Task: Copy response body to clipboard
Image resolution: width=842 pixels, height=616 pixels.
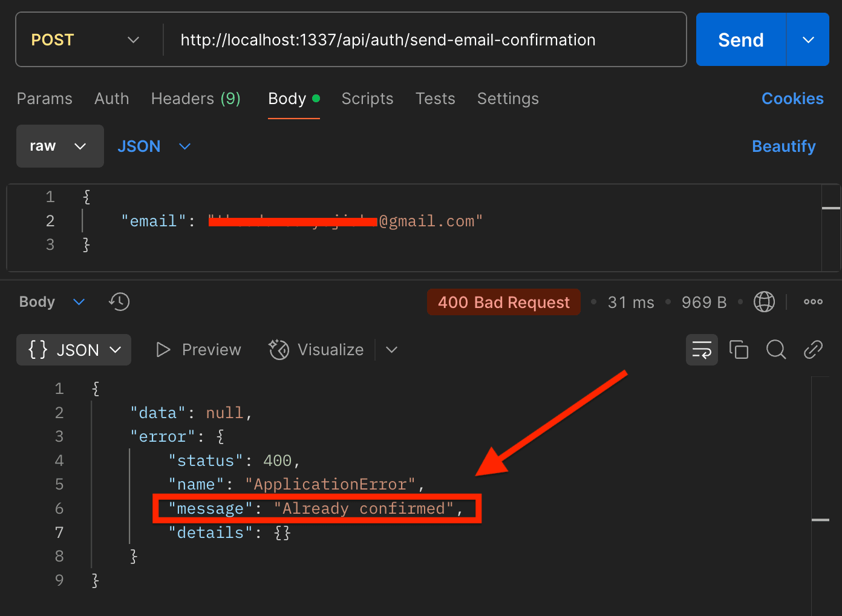Action: pos(739,350)
